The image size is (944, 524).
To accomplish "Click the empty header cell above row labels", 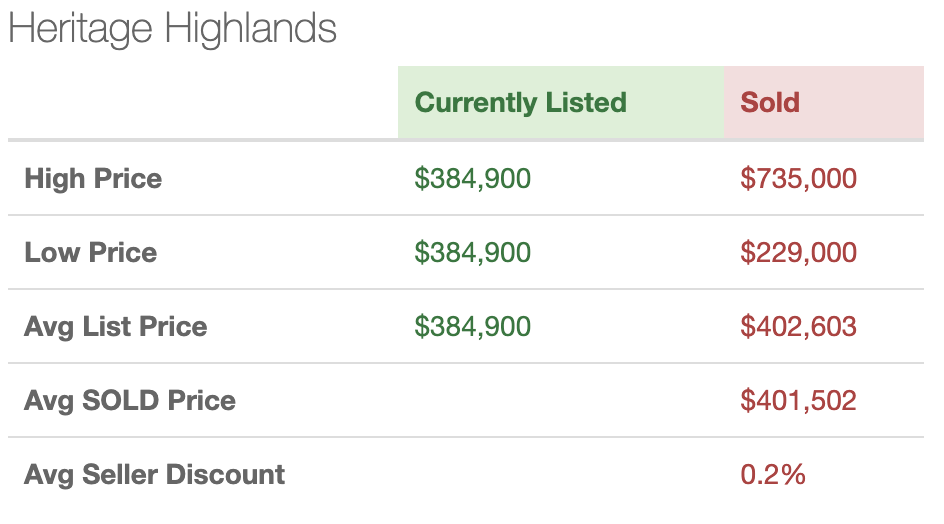I will pos(203,102).
